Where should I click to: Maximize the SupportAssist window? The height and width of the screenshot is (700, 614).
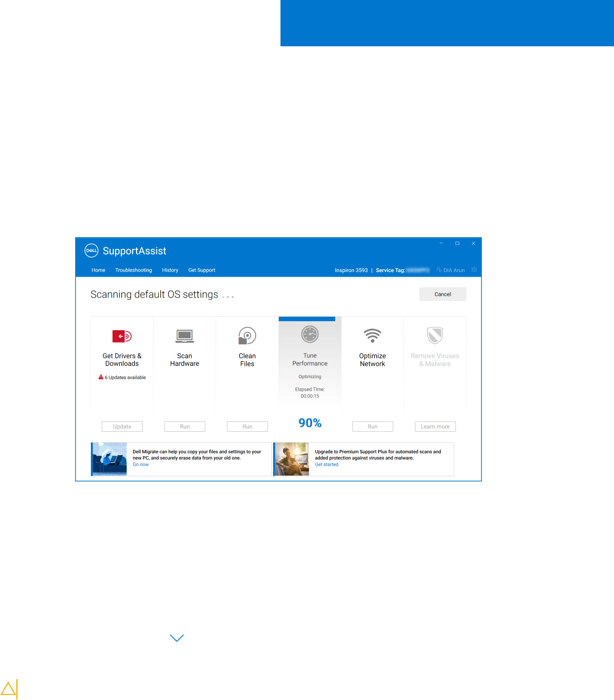pos(457,243)
